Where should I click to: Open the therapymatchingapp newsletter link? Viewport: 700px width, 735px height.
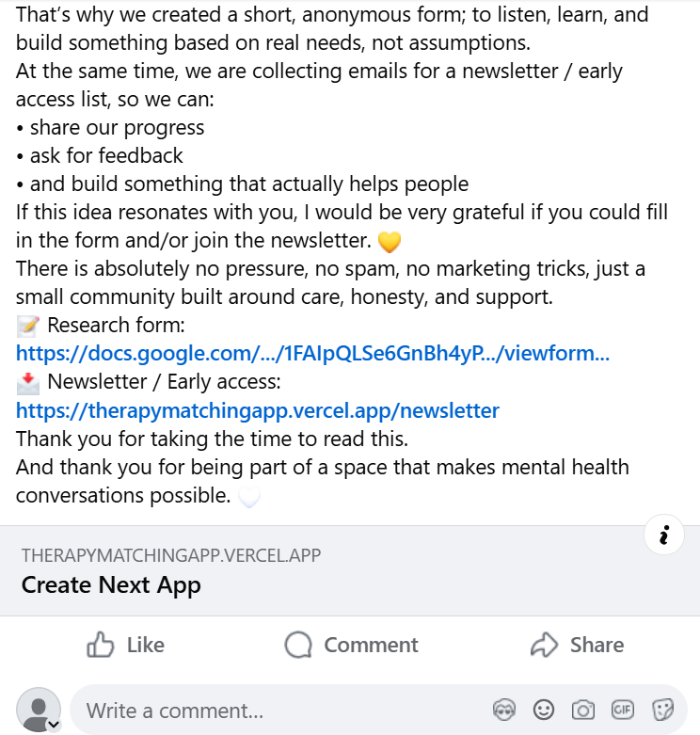pyautogui.click(x=258, y=410)
